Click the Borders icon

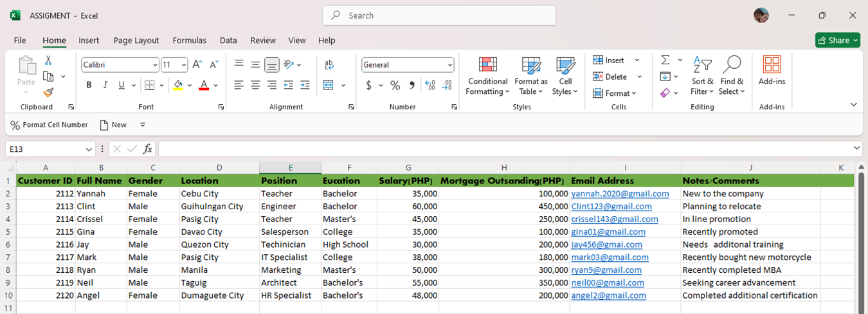(149, 85)
